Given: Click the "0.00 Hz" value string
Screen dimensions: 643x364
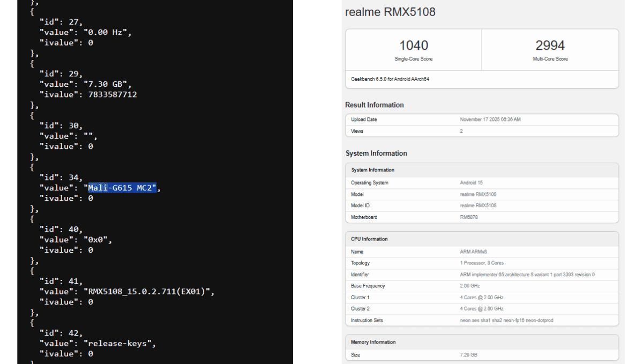Looking at the screenshot, I should [107, 32].
